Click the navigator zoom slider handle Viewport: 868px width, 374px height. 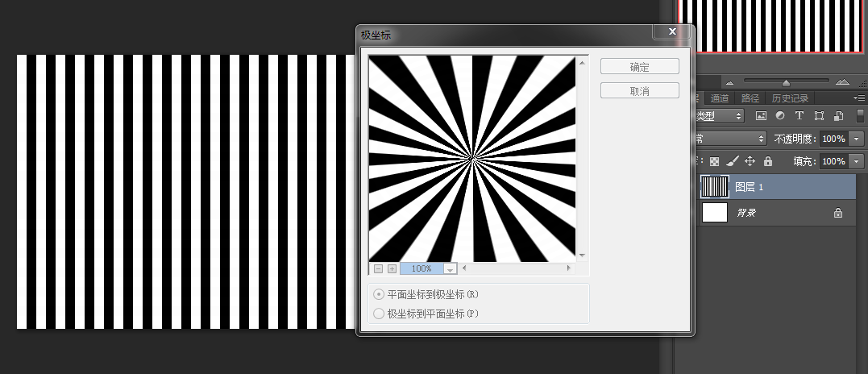coord(786,83)
